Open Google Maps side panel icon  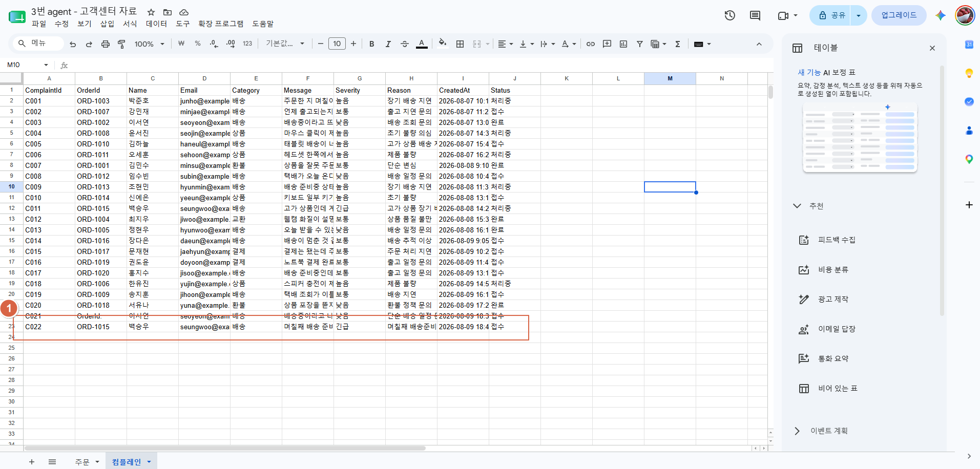(x=969, y=159)
